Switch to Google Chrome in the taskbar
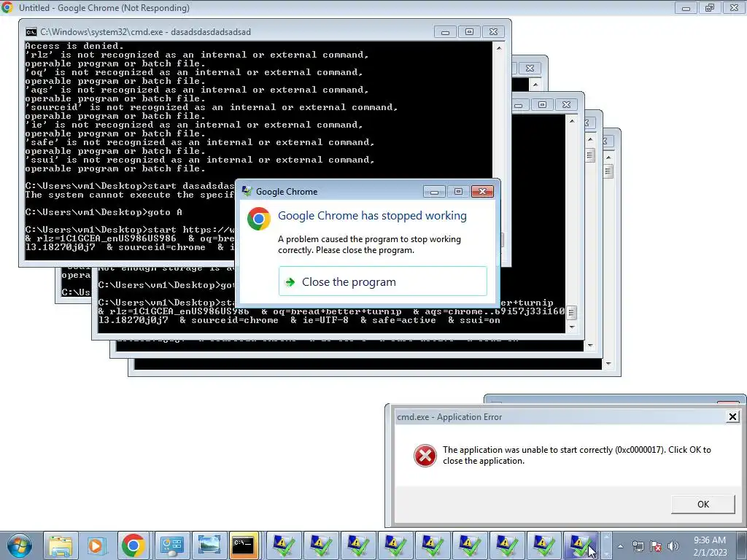Viewport: 747px width, 560px height. 133,545
